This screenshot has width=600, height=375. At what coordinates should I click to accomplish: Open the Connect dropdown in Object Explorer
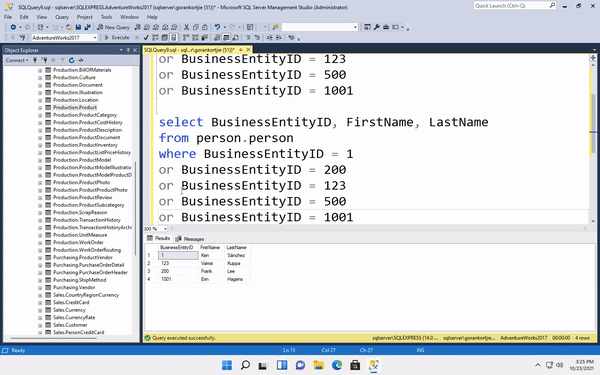[17, 60]
